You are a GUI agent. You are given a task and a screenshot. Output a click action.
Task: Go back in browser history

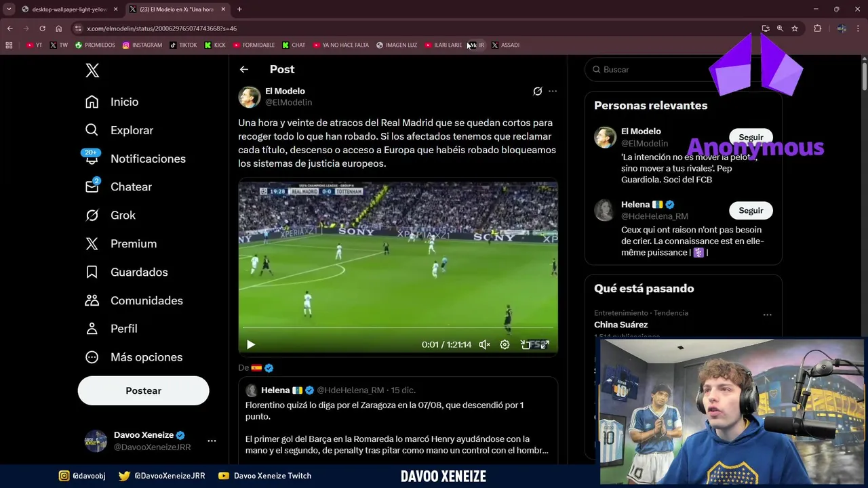[9, 28]
